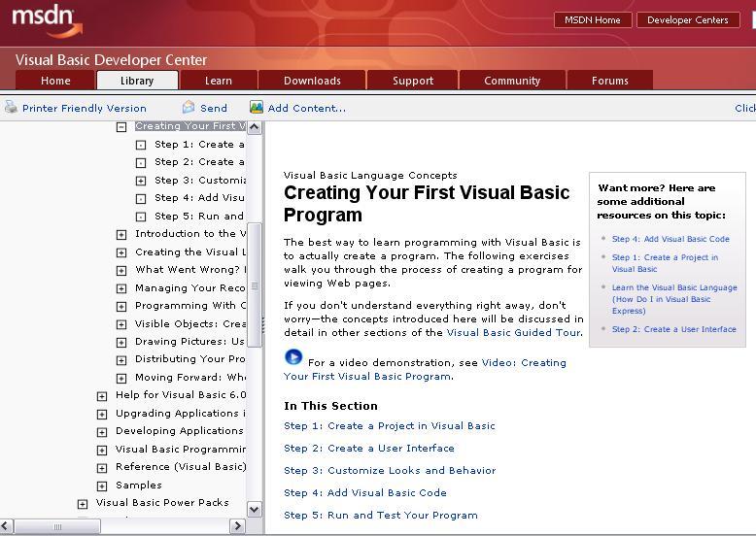Select the Library tab
This screenshot has width=756, height=536.
137,81
